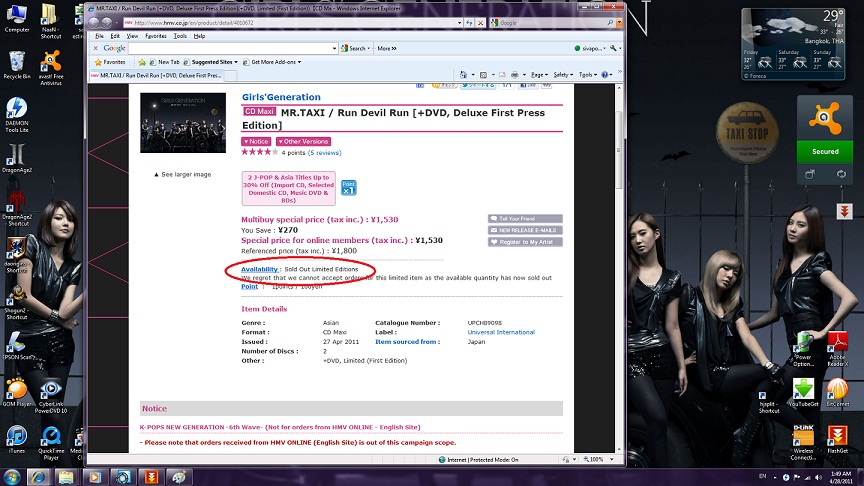Viewport: 864px width, 486px height.
Task: Click the red Stop loading icon
Action: click(480, 23)
